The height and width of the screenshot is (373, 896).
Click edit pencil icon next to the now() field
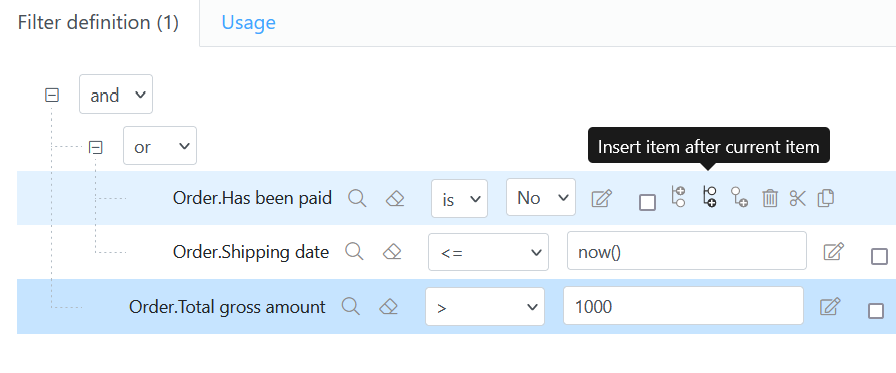[833, 251]
